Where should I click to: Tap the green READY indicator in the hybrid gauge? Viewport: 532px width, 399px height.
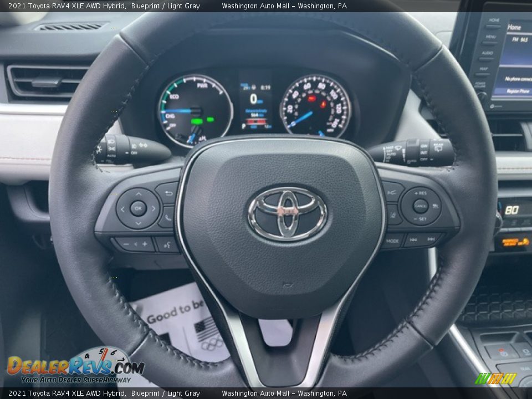coord(197,121)
